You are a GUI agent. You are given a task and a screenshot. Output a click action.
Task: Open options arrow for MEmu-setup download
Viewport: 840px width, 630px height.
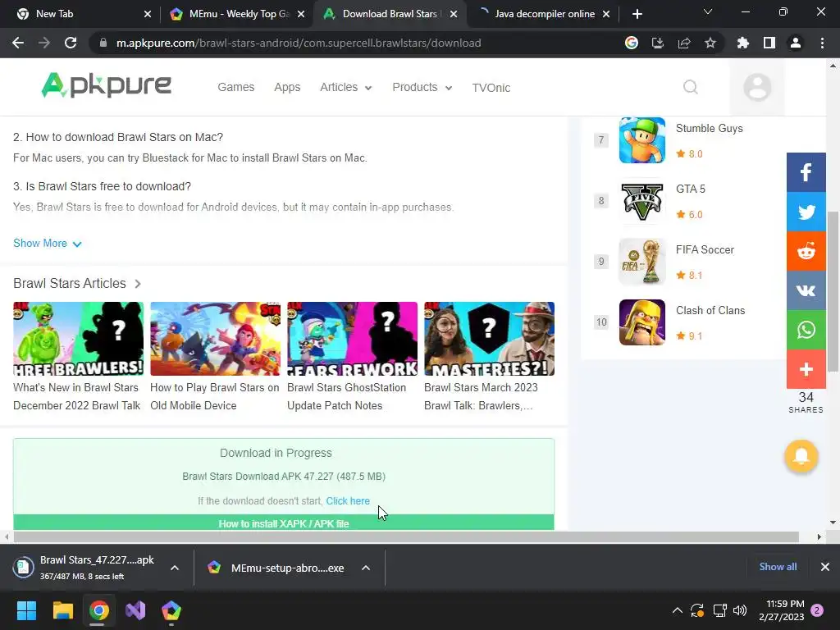point(366,568)
